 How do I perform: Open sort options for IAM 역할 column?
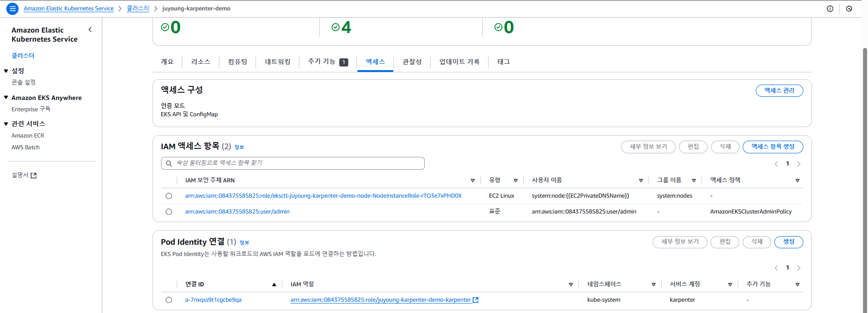(571, 285)
